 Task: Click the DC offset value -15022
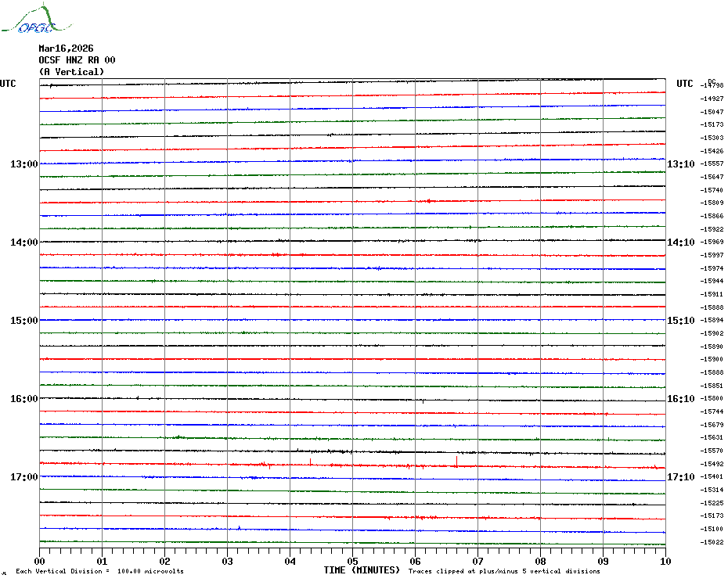[x=712, y=542]
